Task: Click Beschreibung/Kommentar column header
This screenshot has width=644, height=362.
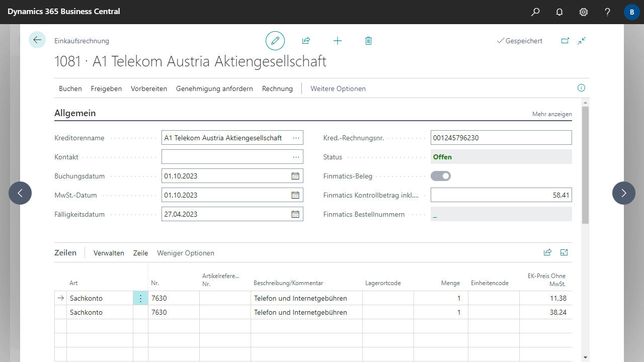Action: tap(288, 283)
